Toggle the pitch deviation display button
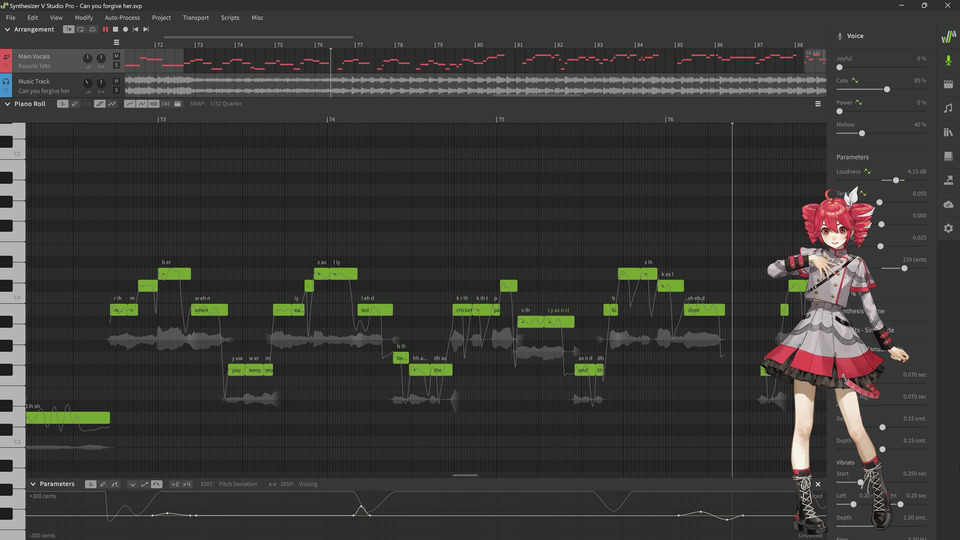960x540 pixels. point(141,104)
